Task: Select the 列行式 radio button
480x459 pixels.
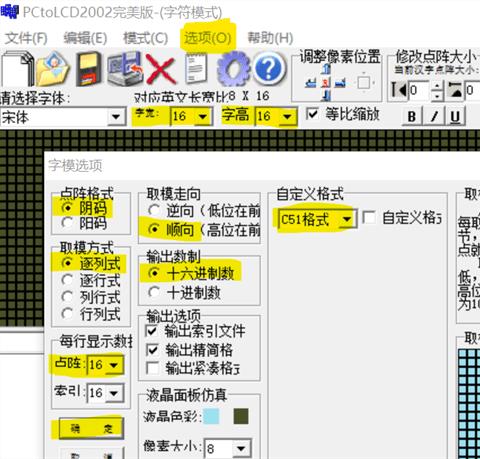Action: 67,297
